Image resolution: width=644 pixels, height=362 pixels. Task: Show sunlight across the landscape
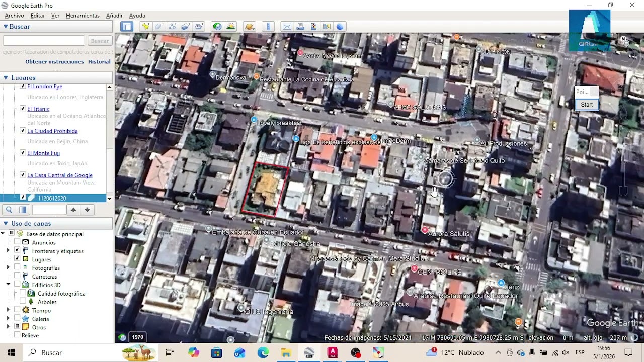coord(230,27)
